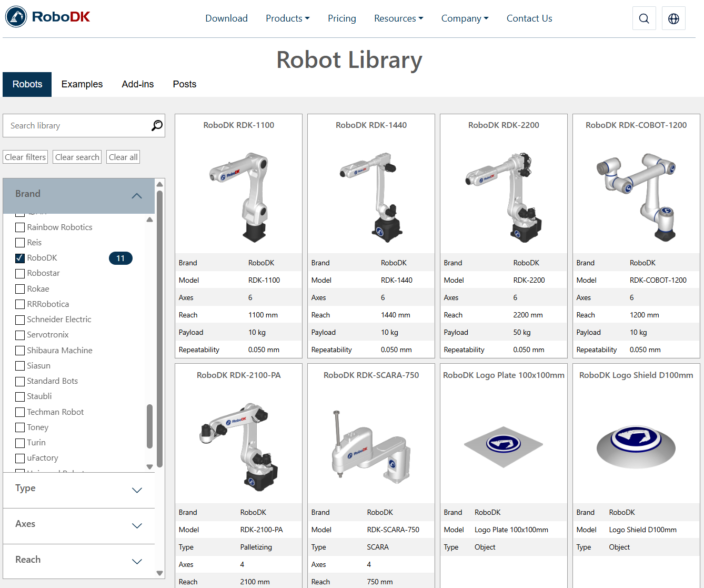Click the RoboDK logo

tap(48, 17)
